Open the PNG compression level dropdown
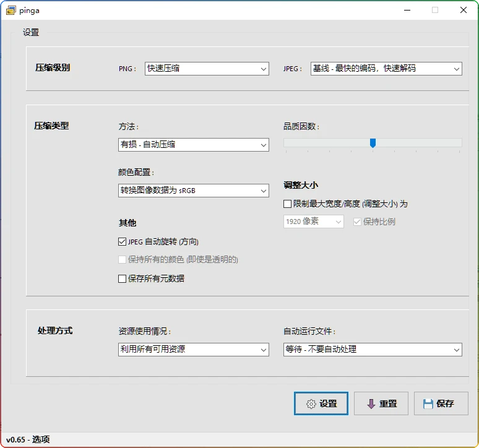This screenshot has width=479, height=448. [x=207, y=69]
